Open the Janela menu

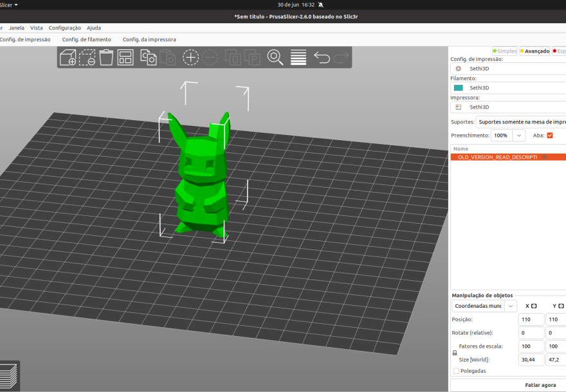[x=17, y=28]
